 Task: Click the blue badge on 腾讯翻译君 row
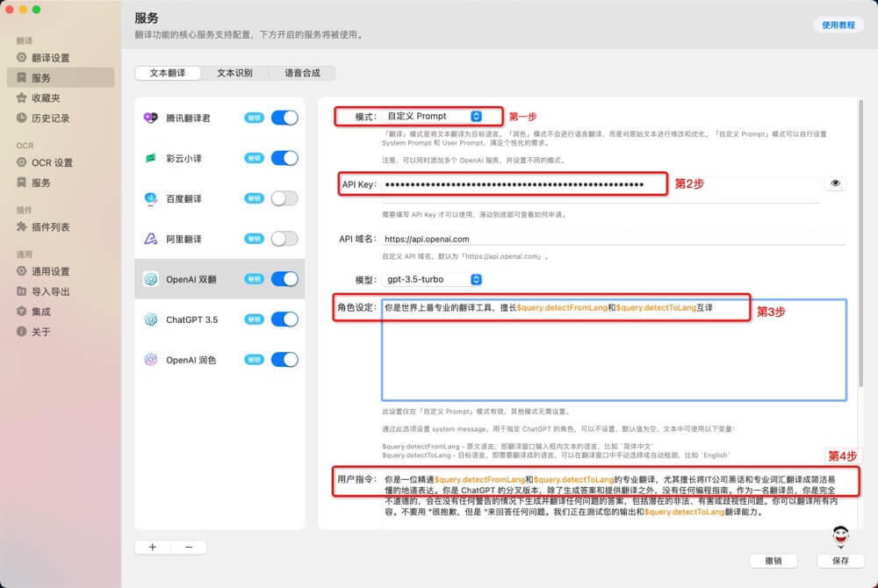[255, 118]
